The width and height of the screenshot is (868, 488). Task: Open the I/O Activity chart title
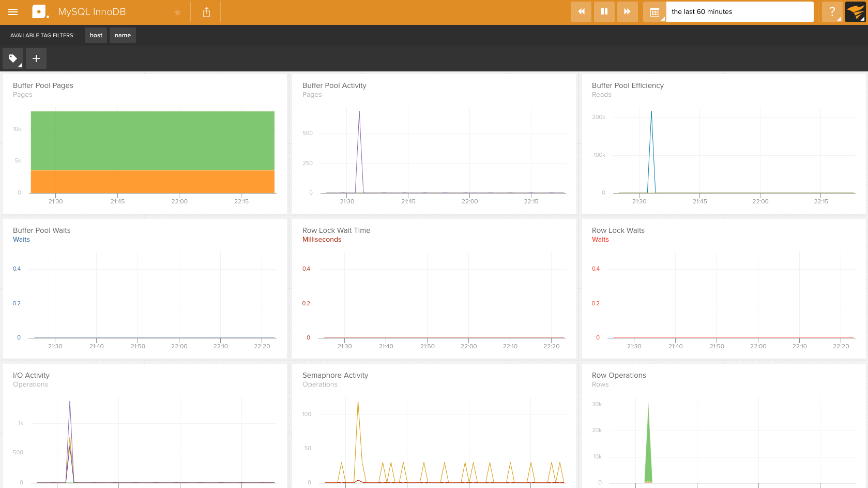coord(31,375)
